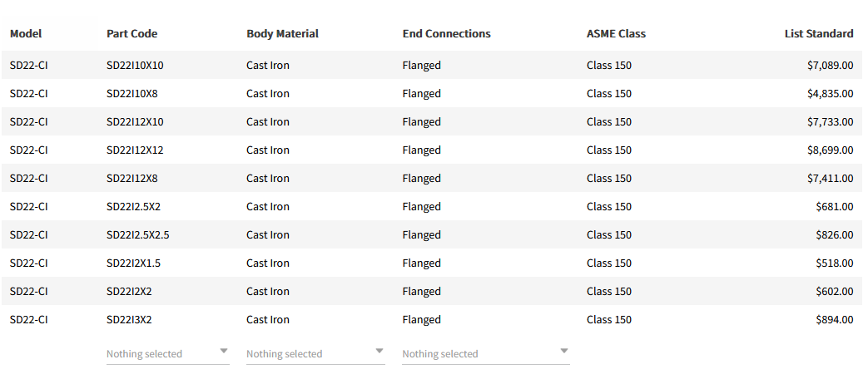The width and height of the screenshot is (868, 379).
Task: Sort by the Part Code column header
Action: [131, 34]
